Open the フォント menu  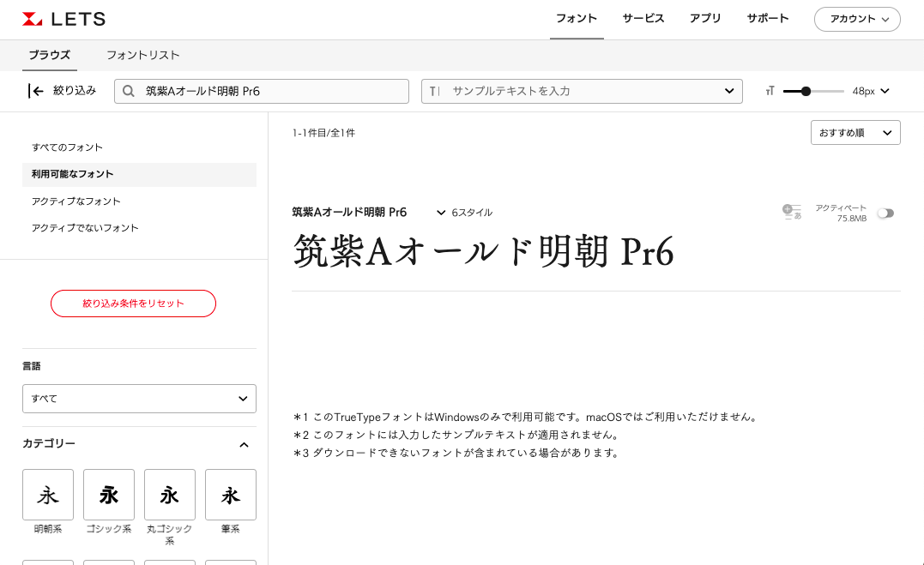pos(577,18)
